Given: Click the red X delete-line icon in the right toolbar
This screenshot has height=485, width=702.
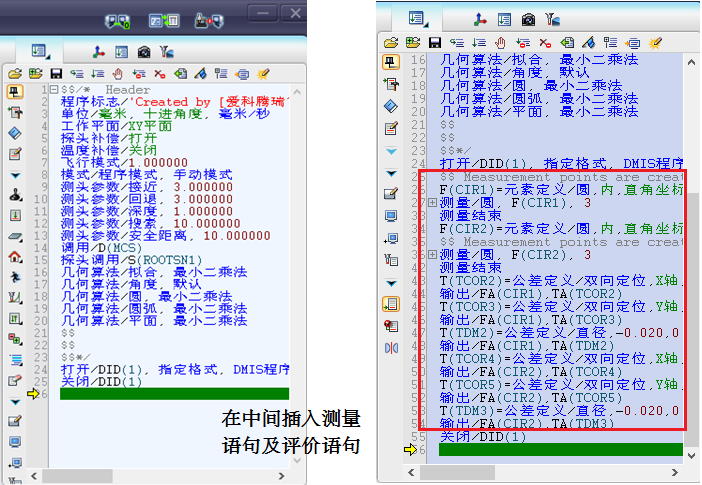Looking at the screenshot, I should (x=545, y=42).
